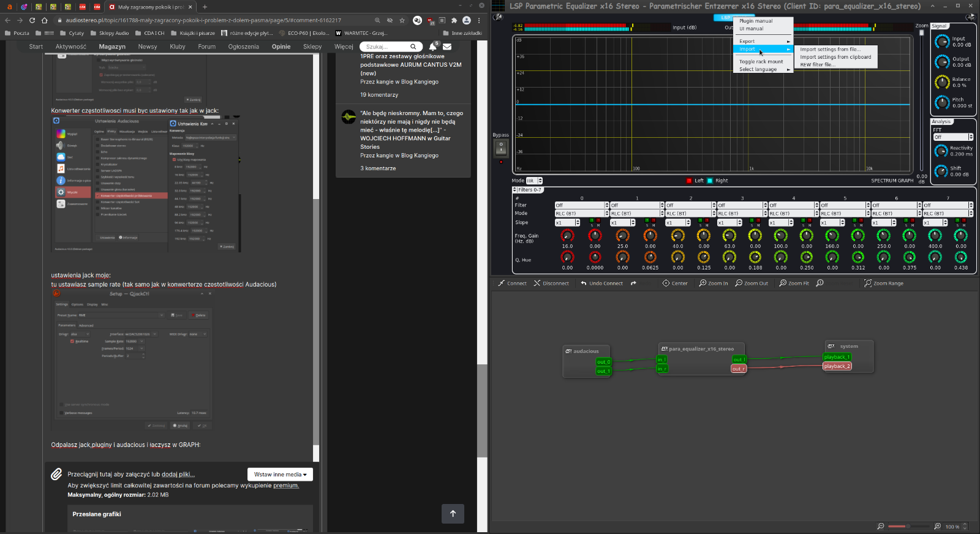Choose Import settings from file
This screenshot has height=534, width=980.
[835, 50]
